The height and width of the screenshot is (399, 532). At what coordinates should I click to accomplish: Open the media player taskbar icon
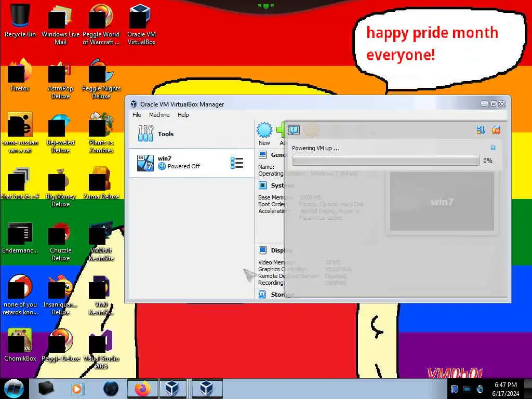77,389
